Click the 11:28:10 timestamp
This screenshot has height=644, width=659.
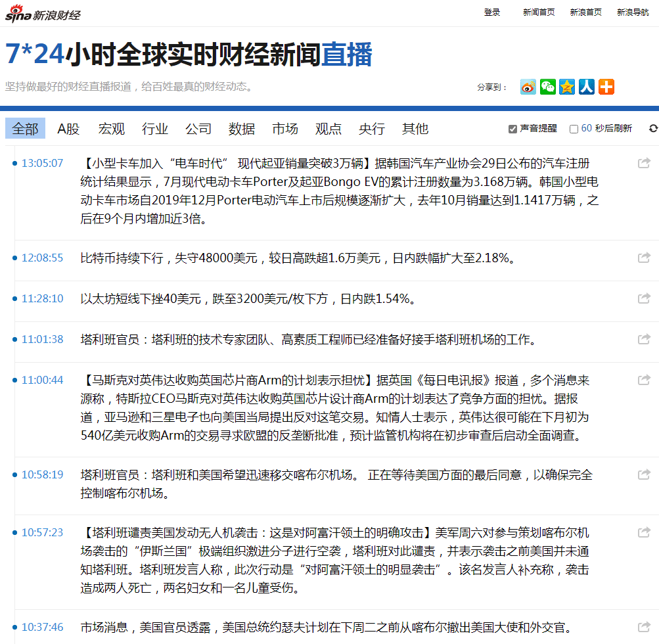point(42,298)
